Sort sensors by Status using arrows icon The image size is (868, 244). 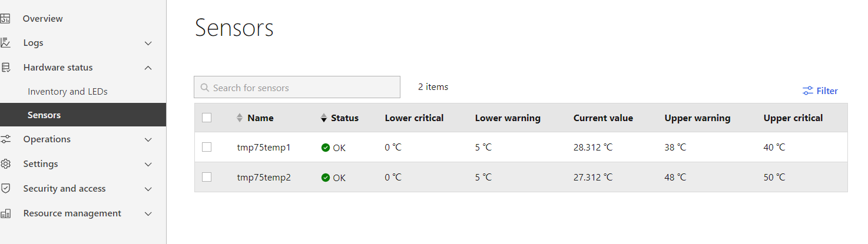pyautogui.click(x=323, y=118)
